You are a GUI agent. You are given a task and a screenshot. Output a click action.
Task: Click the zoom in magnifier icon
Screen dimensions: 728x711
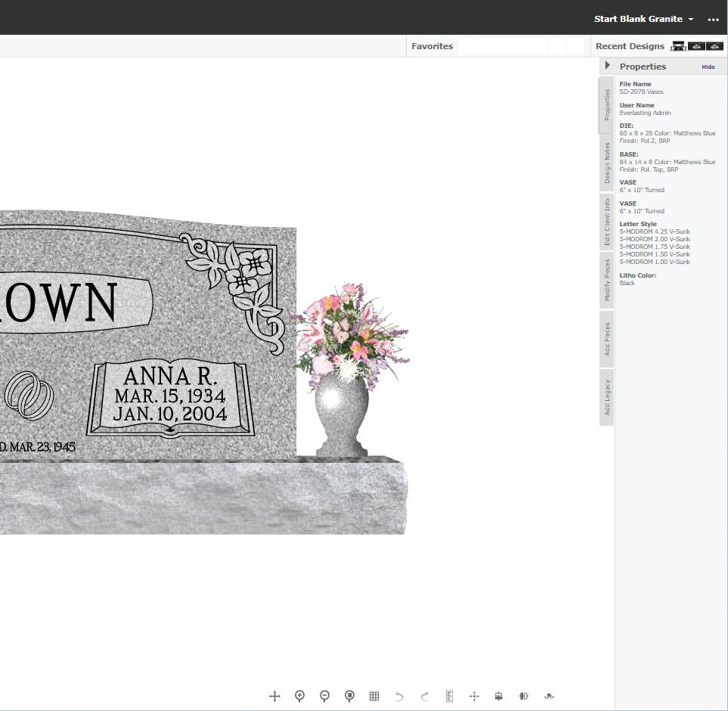coord(300,696)
